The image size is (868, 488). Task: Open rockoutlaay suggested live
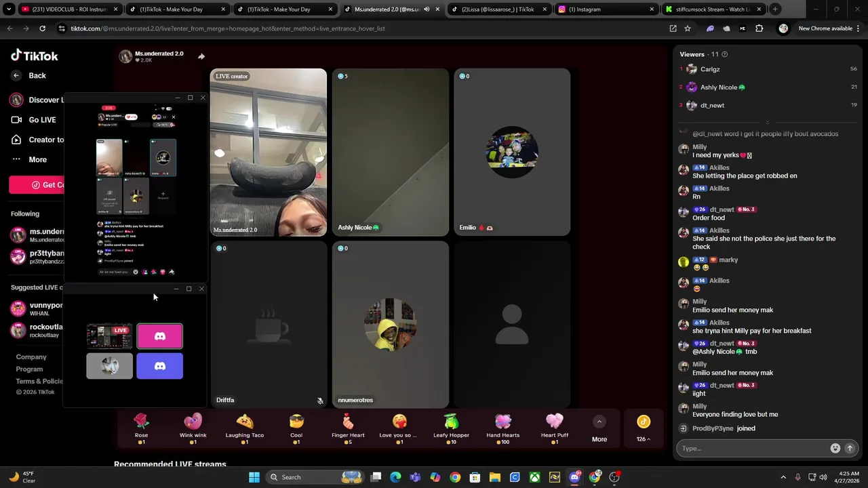coord(37,331)
